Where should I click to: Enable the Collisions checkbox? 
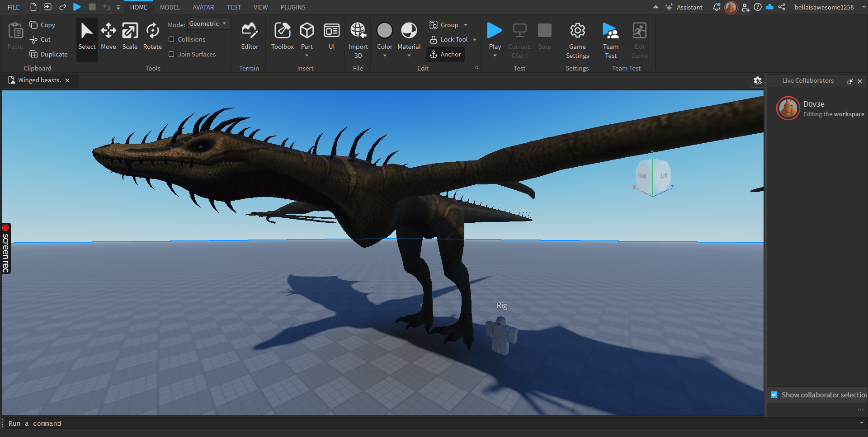point(171,39)
